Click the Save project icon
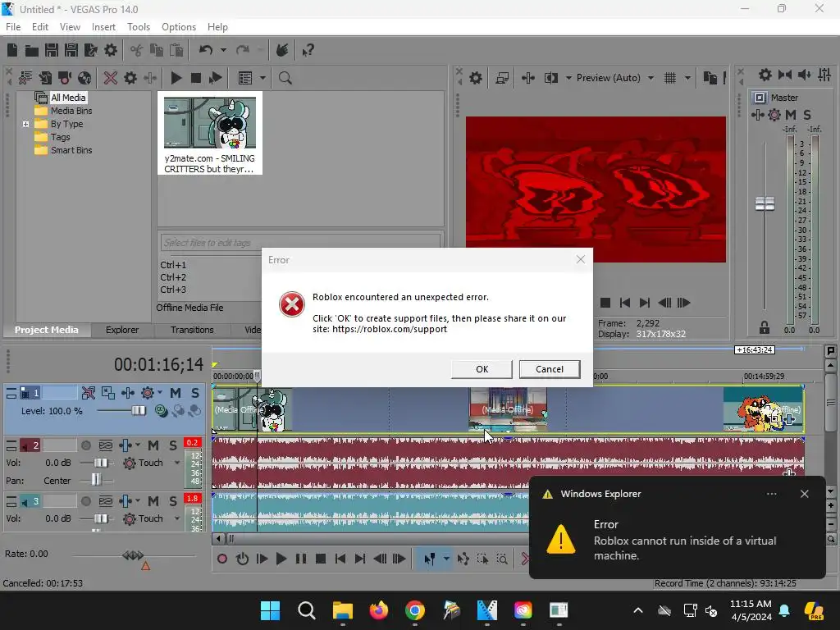 [52, 50]
